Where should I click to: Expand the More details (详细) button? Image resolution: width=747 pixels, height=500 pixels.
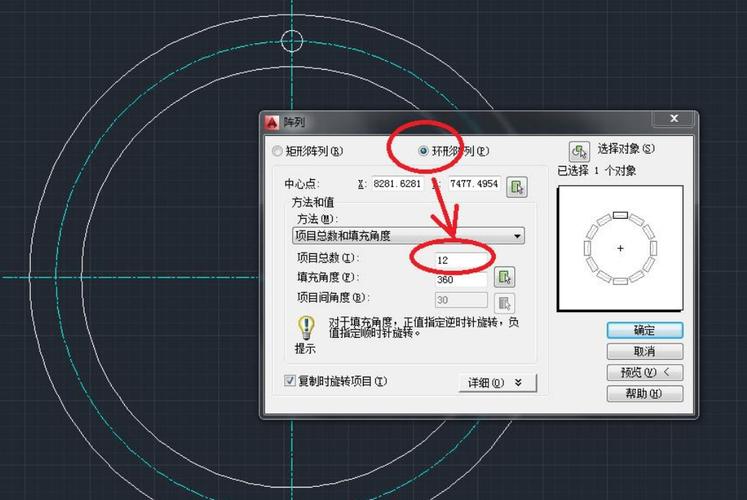498,383
